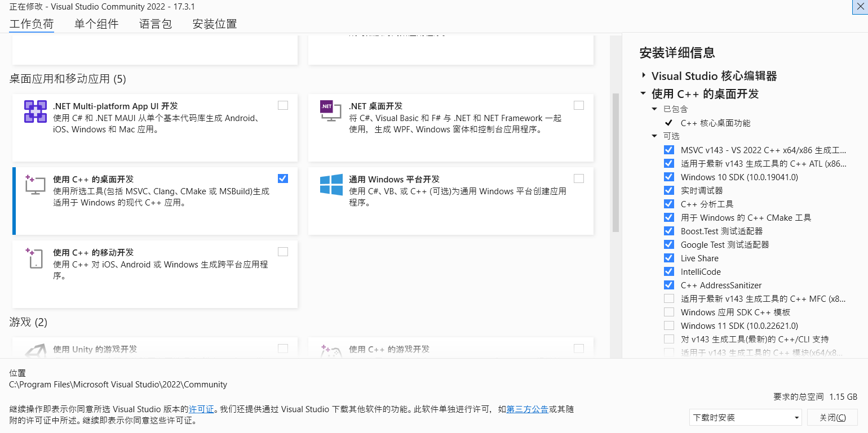Enable the .NET 桌面开发 workload checkbox

pos(579,105)
